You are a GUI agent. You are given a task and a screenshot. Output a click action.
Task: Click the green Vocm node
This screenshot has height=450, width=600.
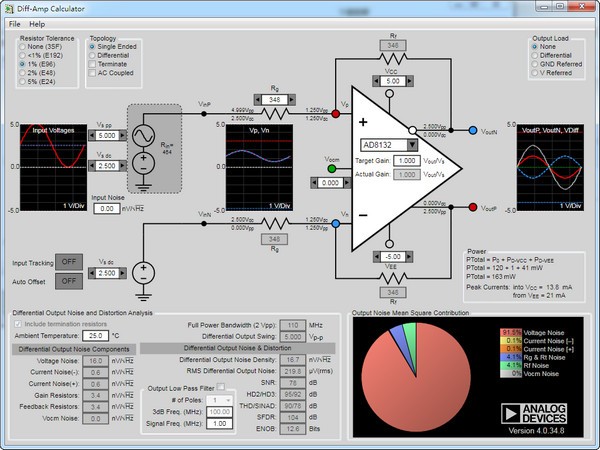332,168
